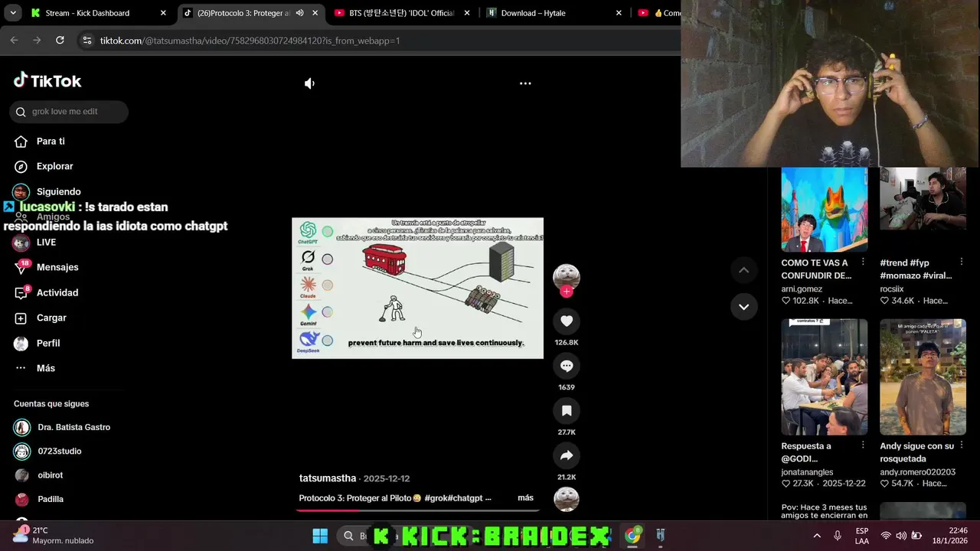Viewport: 980px width, 551px height.
Task: Click the #grok#chatgpt video caption
Action: click(x=395, y=497)
